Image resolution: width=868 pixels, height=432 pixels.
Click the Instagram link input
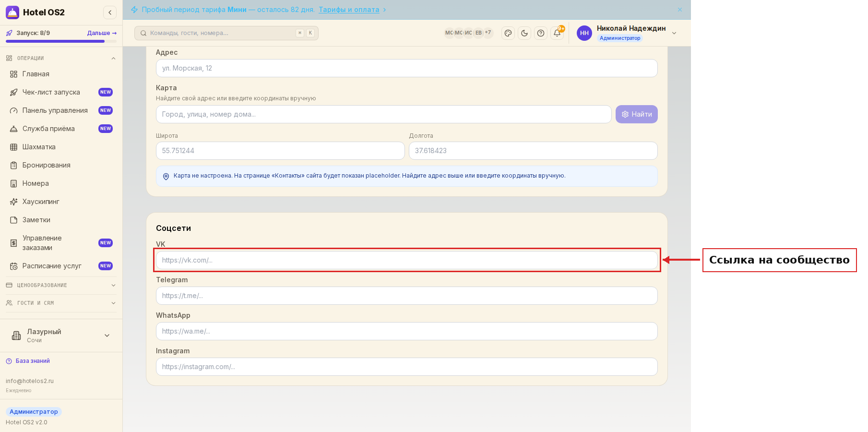pyautogui.click(x=406, y=367)
